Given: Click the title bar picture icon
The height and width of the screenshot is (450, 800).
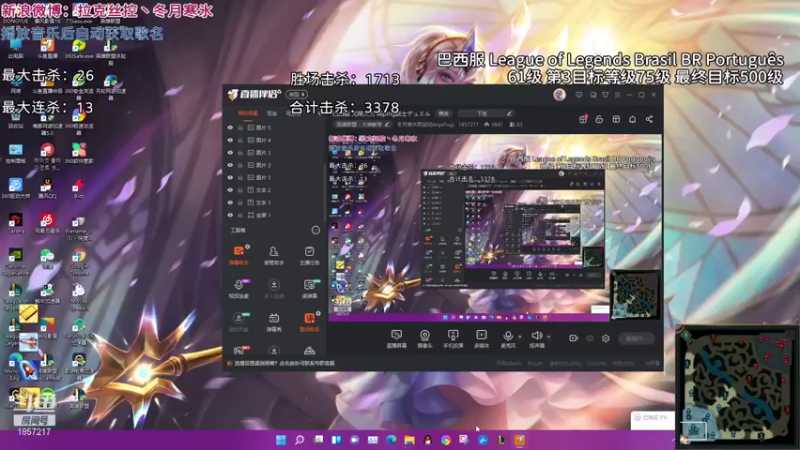Looking at the screenshot, I should (x=593, y=95).
